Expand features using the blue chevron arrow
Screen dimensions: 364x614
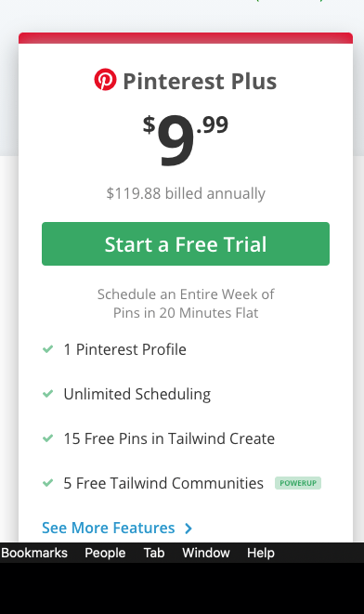coord(188,529)
